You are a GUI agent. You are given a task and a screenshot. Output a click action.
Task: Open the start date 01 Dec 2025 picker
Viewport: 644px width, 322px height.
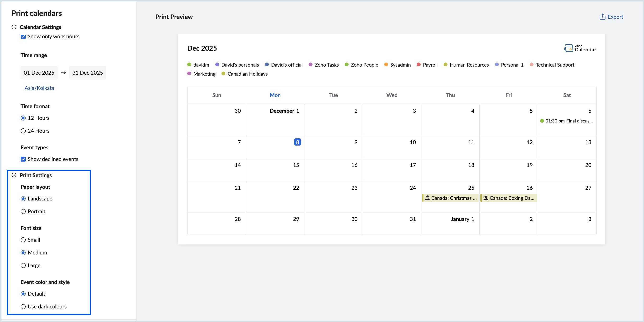(x=39, y=73)
